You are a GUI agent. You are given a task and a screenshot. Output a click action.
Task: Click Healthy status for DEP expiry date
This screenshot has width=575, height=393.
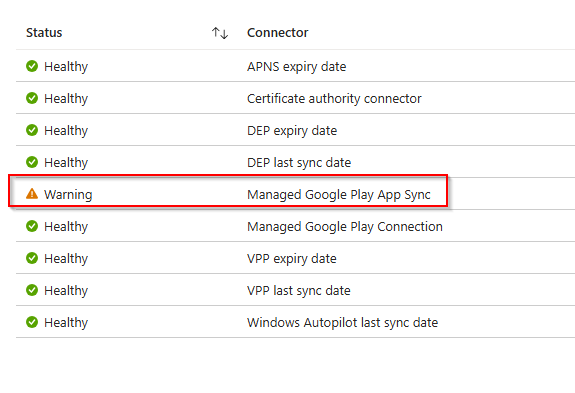[66, 131]
